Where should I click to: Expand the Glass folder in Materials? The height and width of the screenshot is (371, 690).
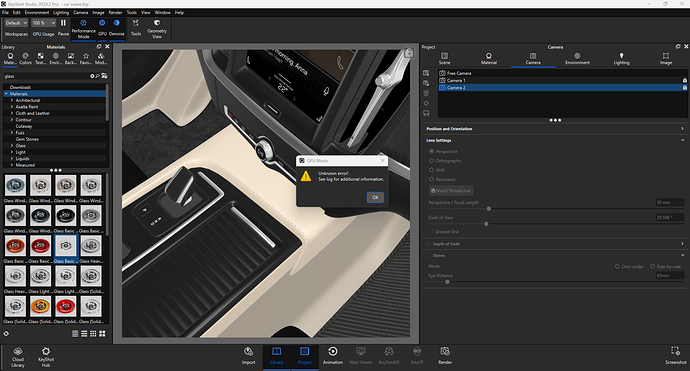[x=12, y=145]
